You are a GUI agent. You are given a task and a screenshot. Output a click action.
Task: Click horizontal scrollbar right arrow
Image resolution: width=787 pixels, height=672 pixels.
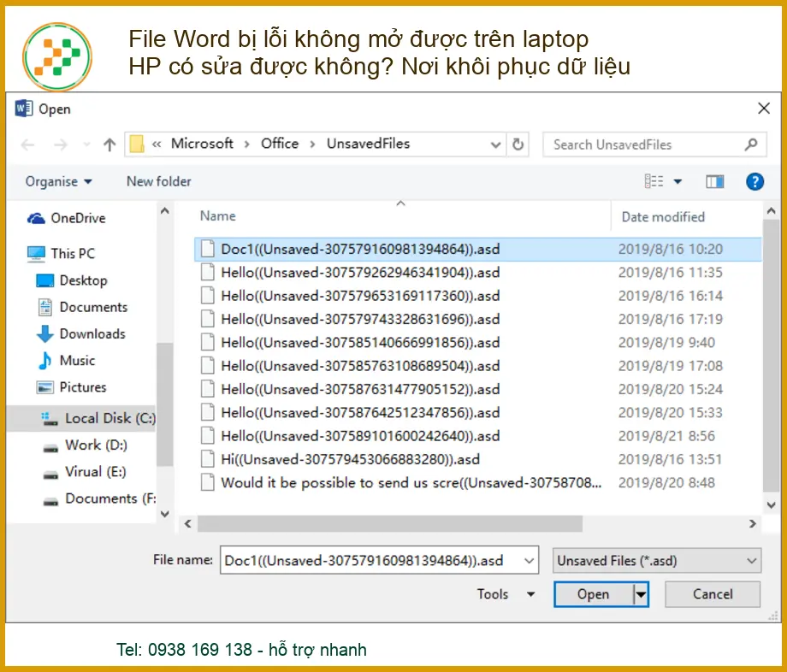tap(753, 524)
